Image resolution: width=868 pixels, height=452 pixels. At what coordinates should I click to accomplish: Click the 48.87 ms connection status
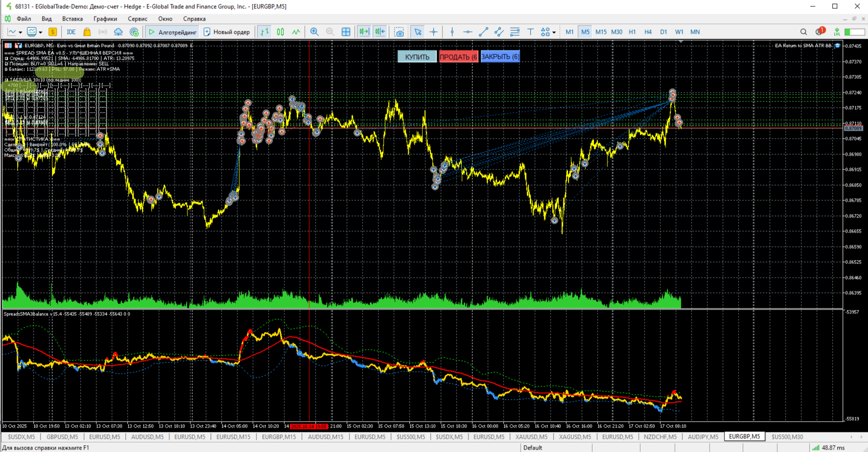pyautogui.click(x=828, y=448)
